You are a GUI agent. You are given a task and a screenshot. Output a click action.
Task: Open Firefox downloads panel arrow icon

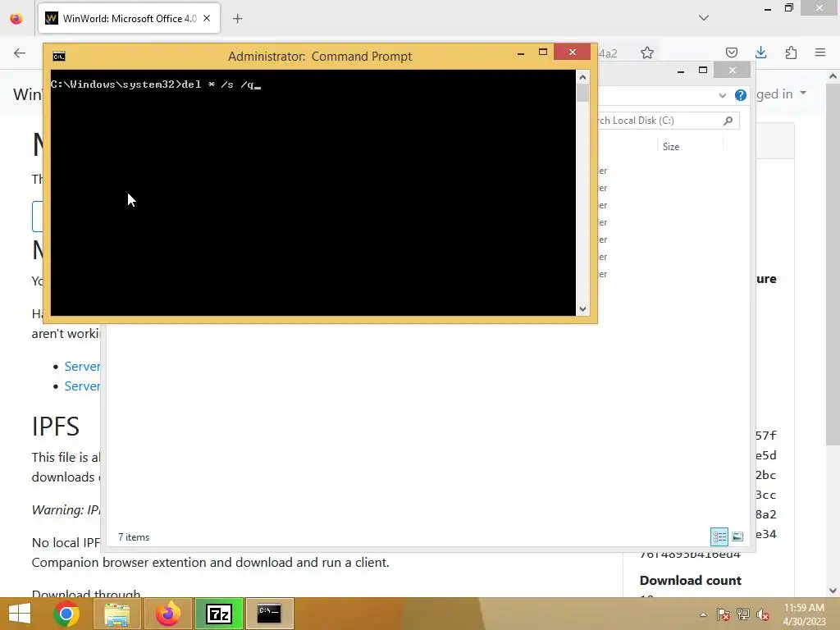(x=760, y=52)
